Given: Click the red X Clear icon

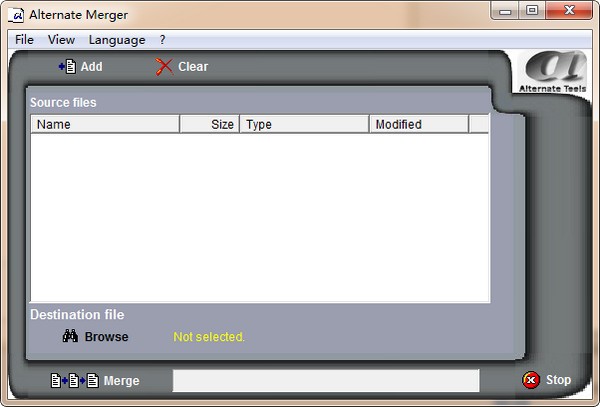Looking at the screenshot, I should pyautogui.click(x=164, y=67).
